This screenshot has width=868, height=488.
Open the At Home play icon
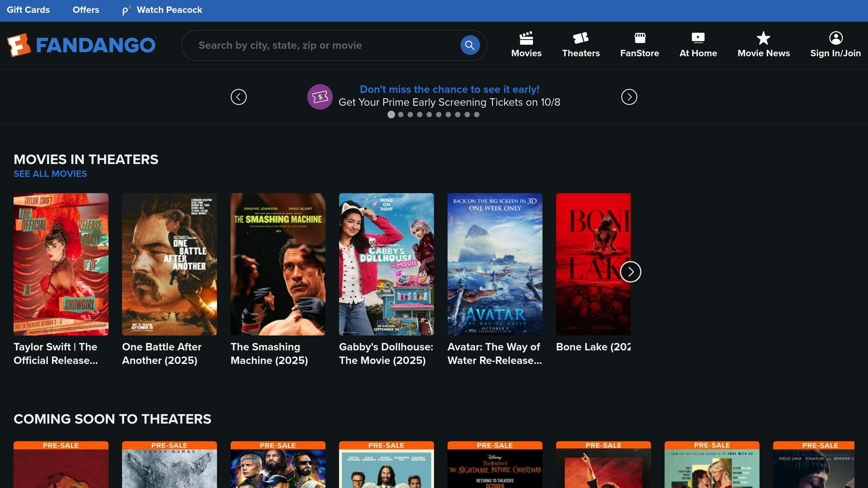tap(698, 38)
